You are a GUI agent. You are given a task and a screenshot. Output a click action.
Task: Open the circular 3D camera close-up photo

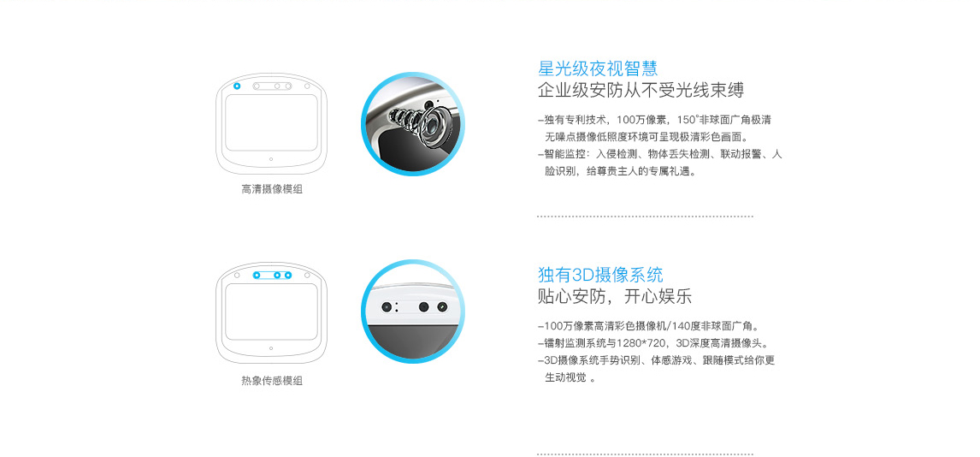[x=413, y=312]
